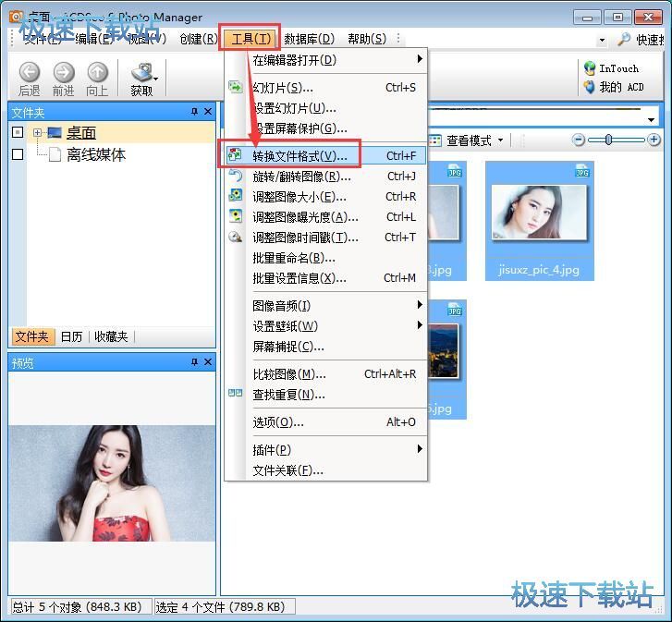The image size is (672, 622).
Task: Click JPG badge on jisuxz_pic_4.jpg
Action: pyautogui.click(x=582, y=170)
